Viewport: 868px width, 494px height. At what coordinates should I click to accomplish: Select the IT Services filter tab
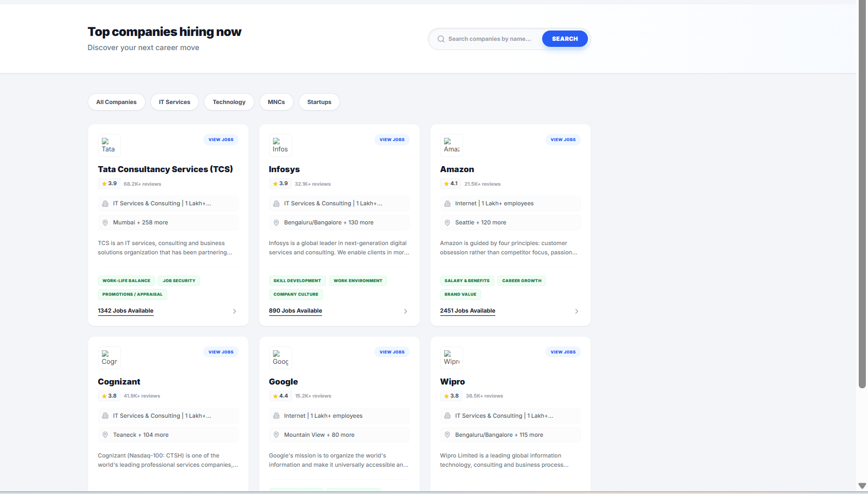tap(174, 102)
